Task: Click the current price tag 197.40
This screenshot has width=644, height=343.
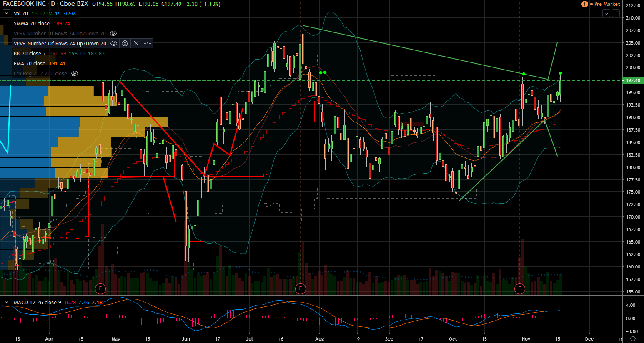Action: click(633, 80)
